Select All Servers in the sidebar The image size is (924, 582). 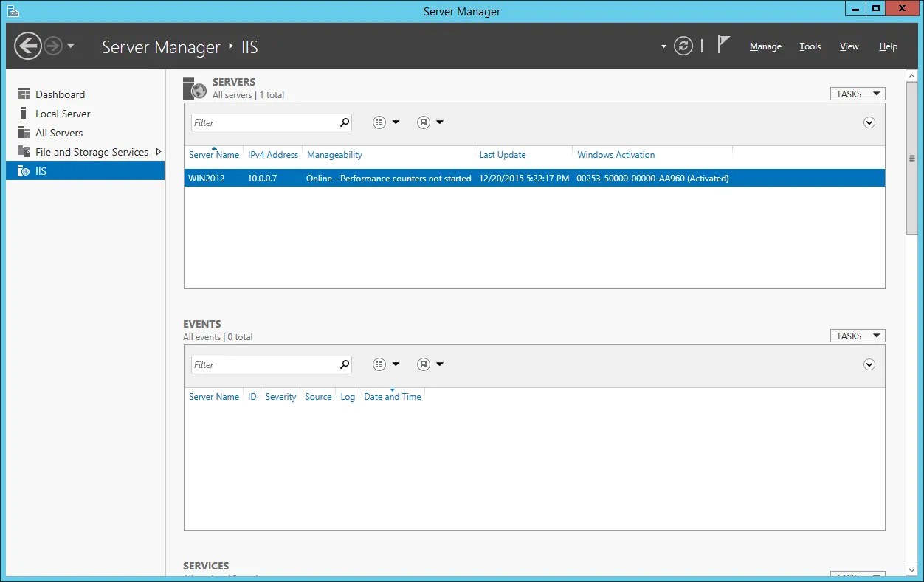tap(59, 133)
